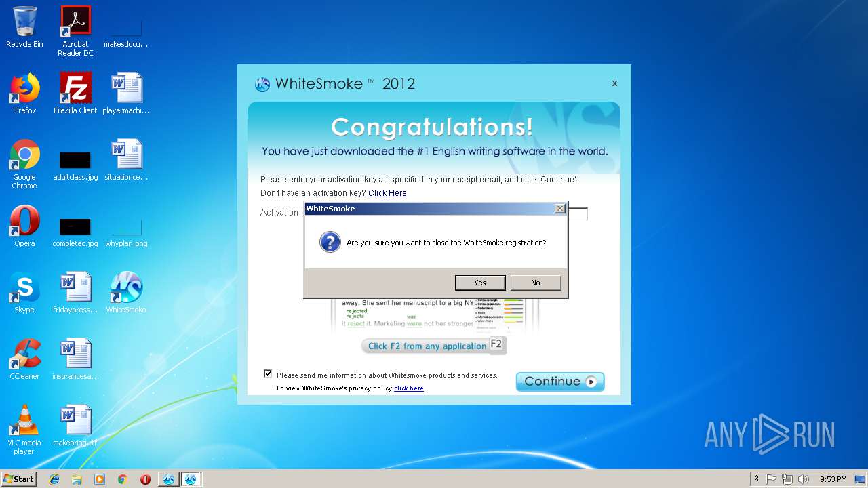Open Internet Explorer from the taskbar

click(54, 479)
